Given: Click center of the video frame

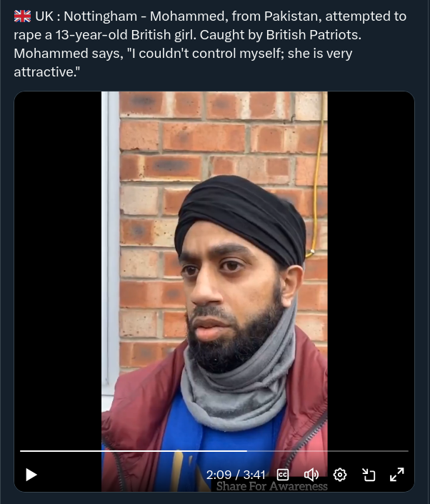Looking at the screenshot, I should pos(214,291).
